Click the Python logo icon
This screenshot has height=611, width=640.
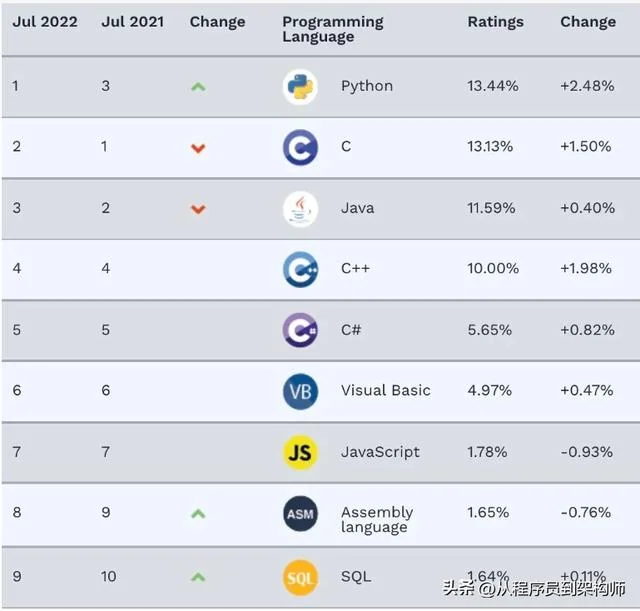[300, 87]
